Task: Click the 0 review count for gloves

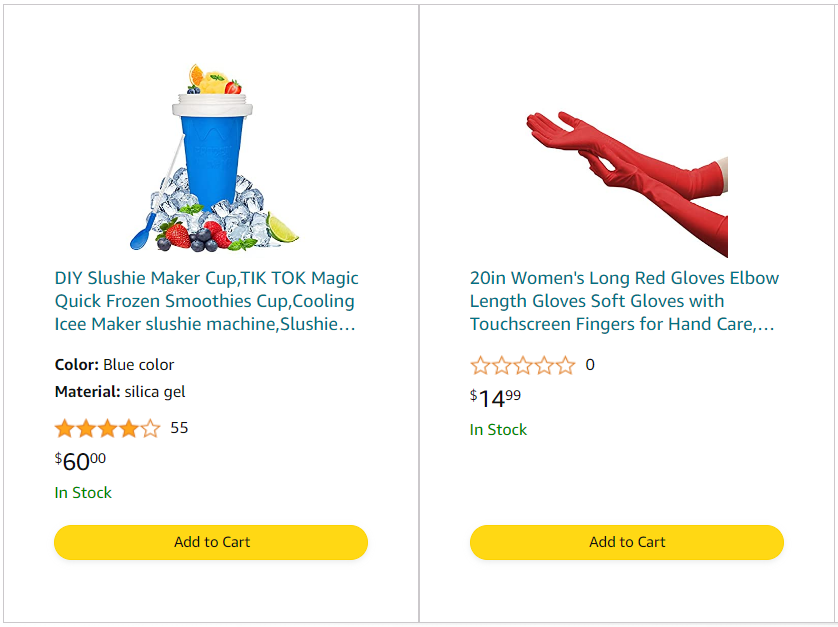Action: (589, 365)
